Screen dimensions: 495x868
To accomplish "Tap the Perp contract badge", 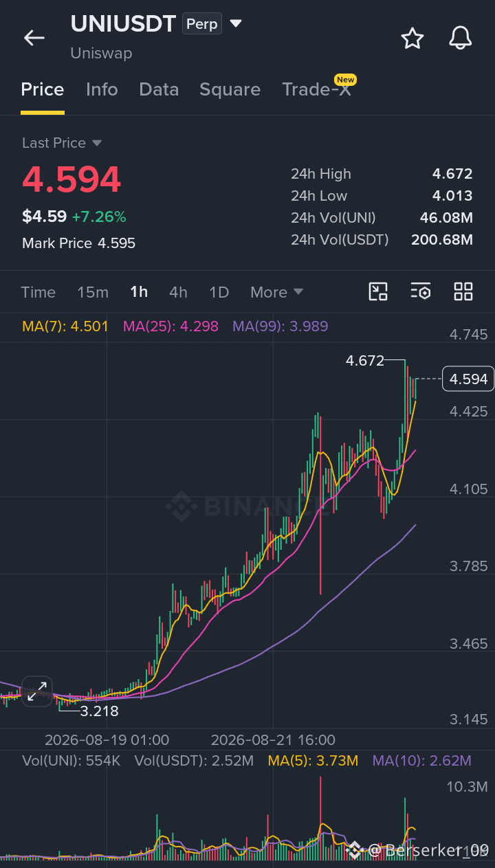I will (202, 24).
